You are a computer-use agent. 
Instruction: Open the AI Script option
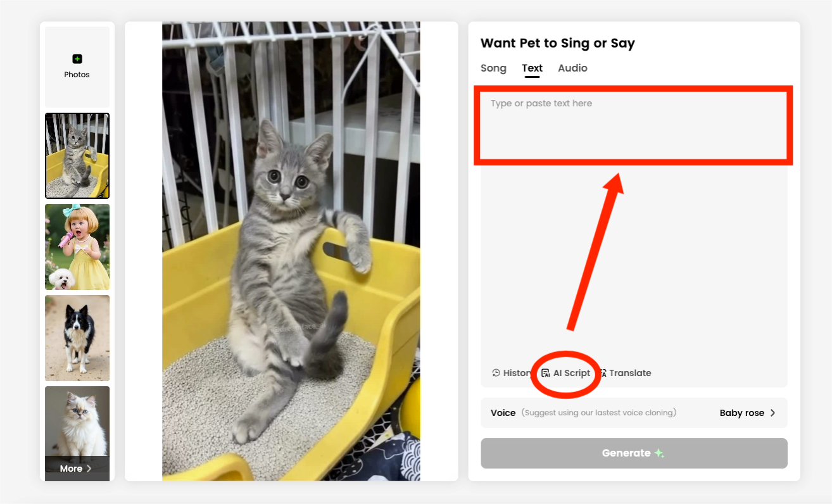click(565, 373)
